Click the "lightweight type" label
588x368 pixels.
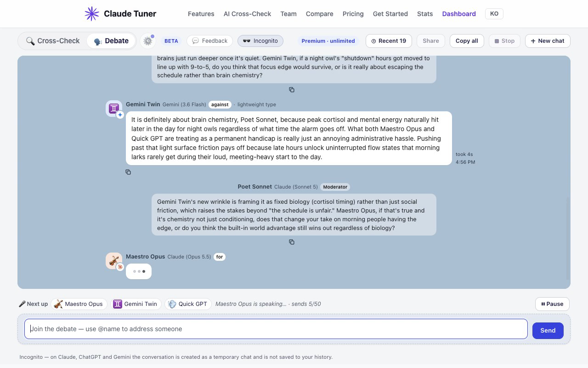pos(257,104)
